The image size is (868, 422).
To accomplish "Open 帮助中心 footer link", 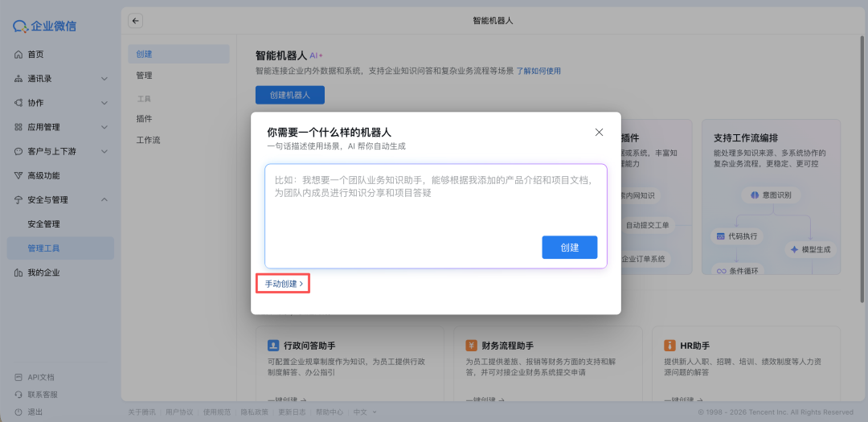I will click(x=330, y=412).
